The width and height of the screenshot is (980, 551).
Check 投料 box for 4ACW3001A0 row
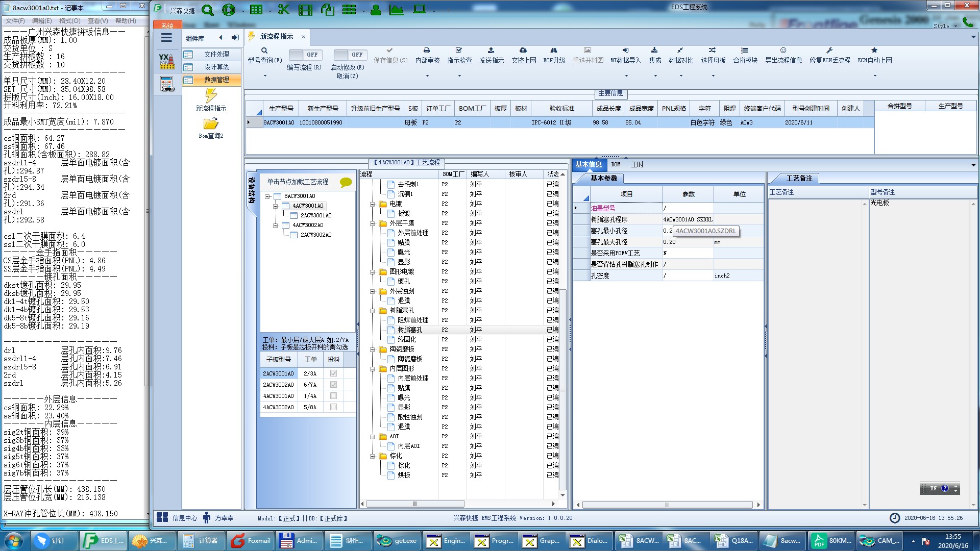point(333,396)
